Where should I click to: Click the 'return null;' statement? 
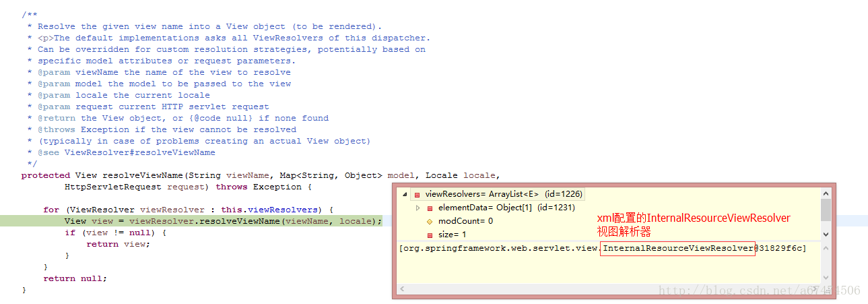point(75,278)
